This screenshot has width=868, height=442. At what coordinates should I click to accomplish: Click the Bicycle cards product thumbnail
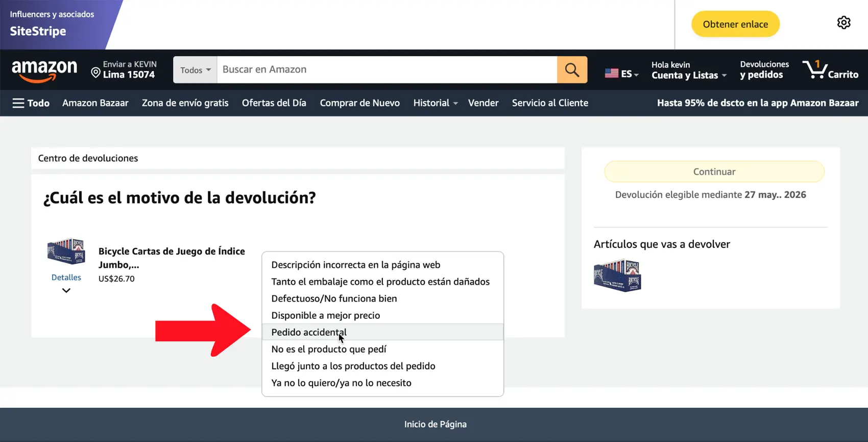pyautogui.click(x=66, y=251)
